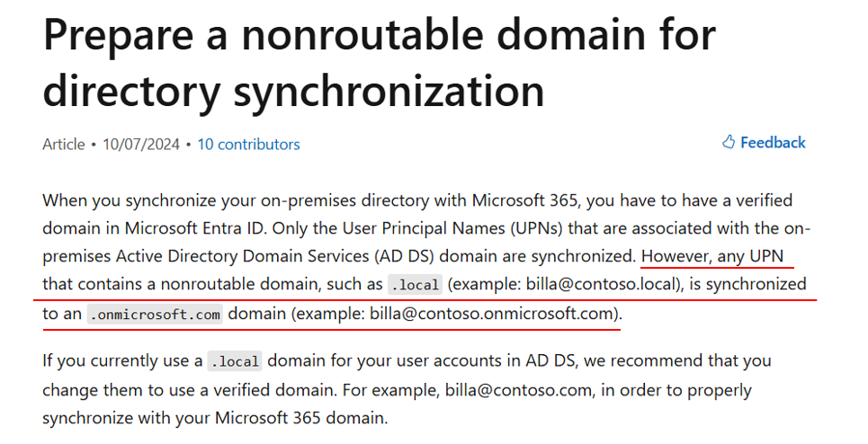Click the word nonroutable in the page title
This screenshot has height=444, width=868.
pos(362,34)
